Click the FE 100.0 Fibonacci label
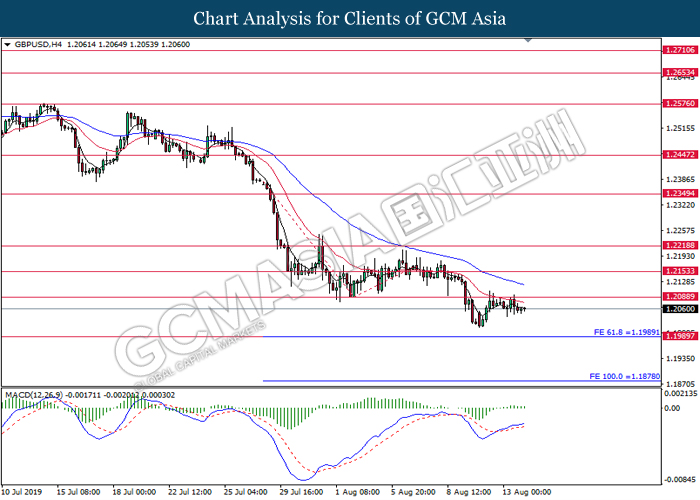This screenshot has width=700, height=500. click(625, 376)
